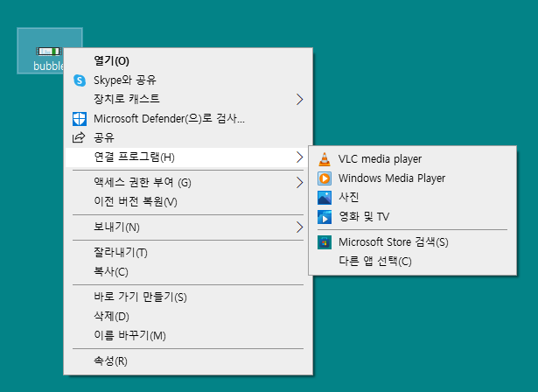Choose 다른 앱 선택(C) option
The height and width of the screenshot is (392, 538).
(x=412, y=262)
